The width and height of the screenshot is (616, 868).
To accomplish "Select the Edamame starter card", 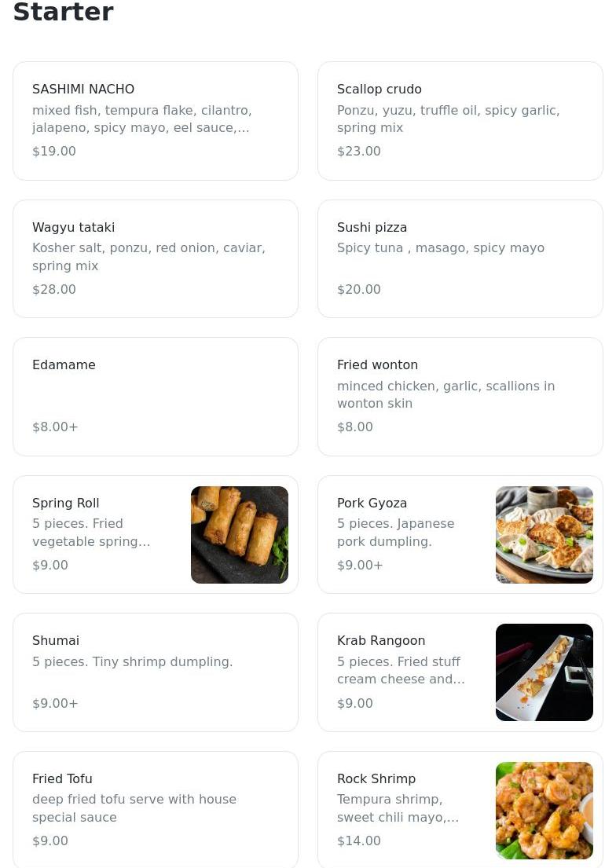I will (156, 396).
